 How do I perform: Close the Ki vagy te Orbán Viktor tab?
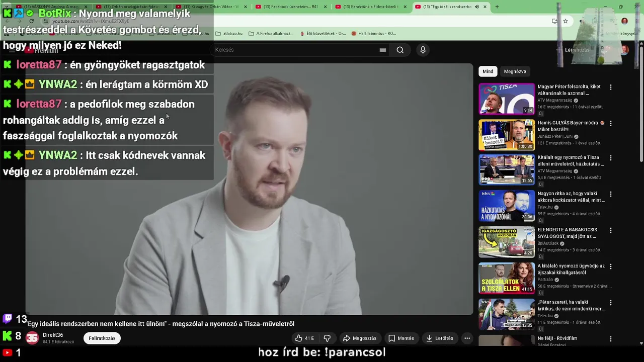pyautogui.click(x=246, y=7)
